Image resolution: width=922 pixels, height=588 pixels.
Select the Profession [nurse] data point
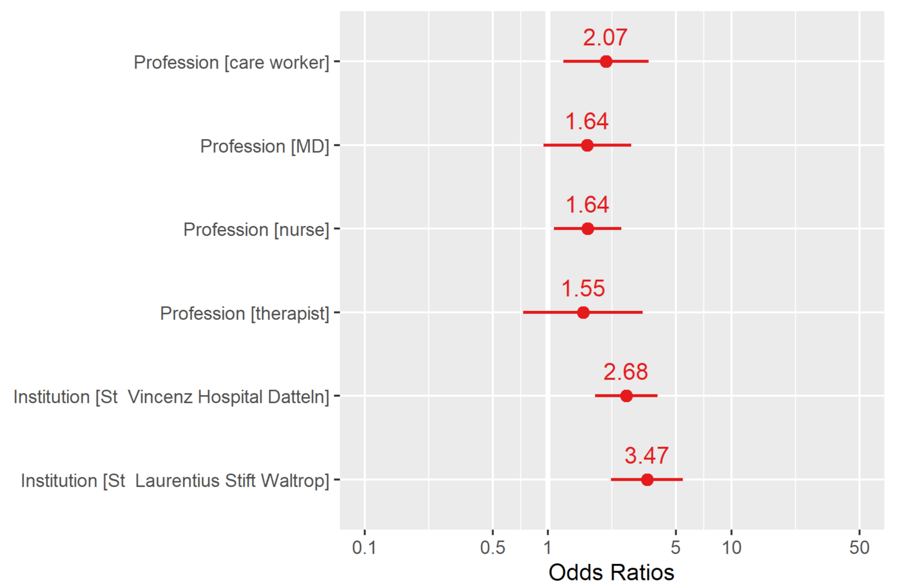587,229
